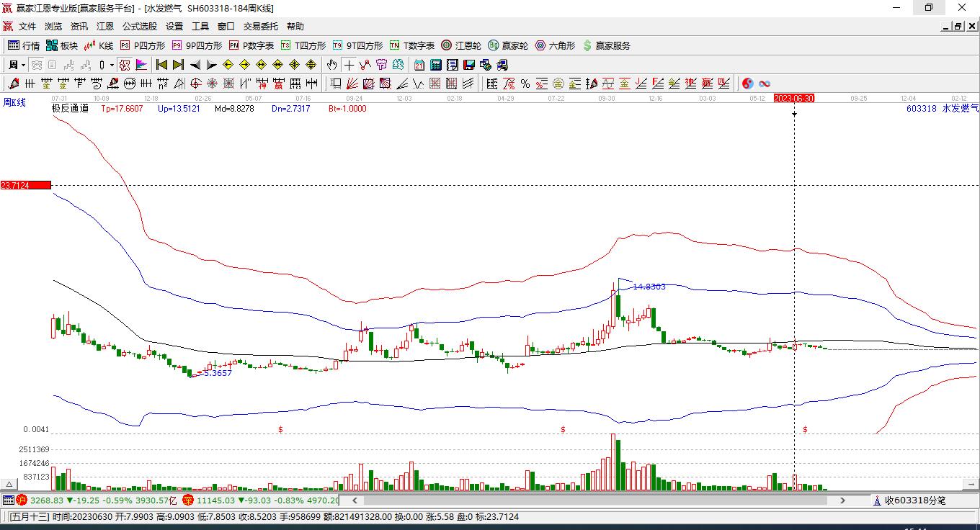Open the 六角形 hexagon tool
This screenshot has width=980, height=530.
[555, 45]
